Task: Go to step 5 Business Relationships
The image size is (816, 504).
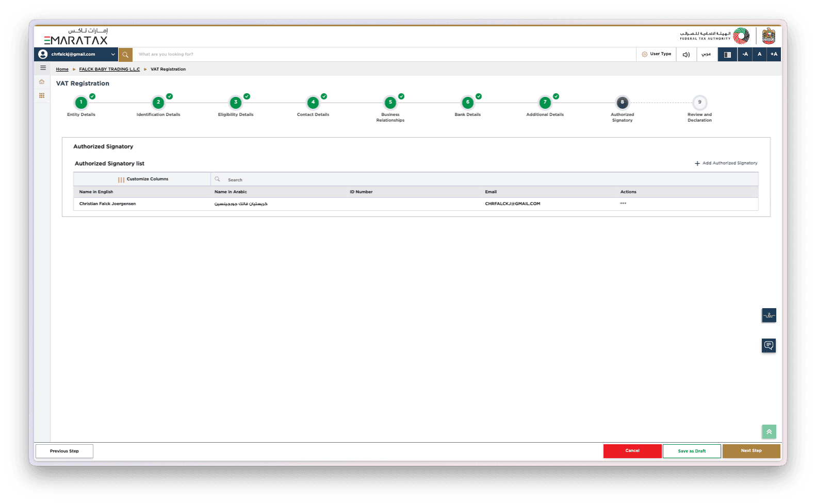Action: click(390, 102)
